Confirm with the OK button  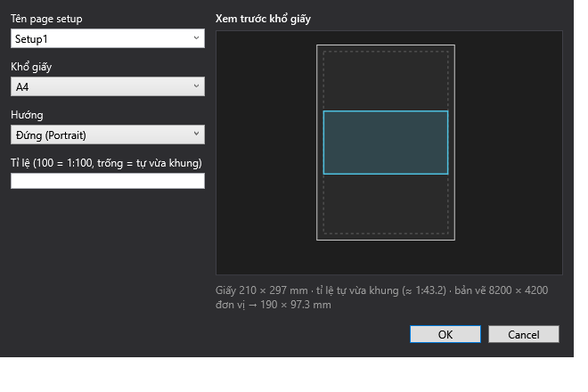click(445, 334)
